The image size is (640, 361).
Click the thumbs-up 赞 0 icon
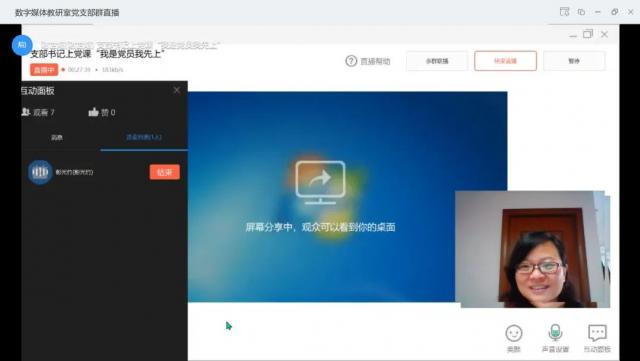point(93,112)
